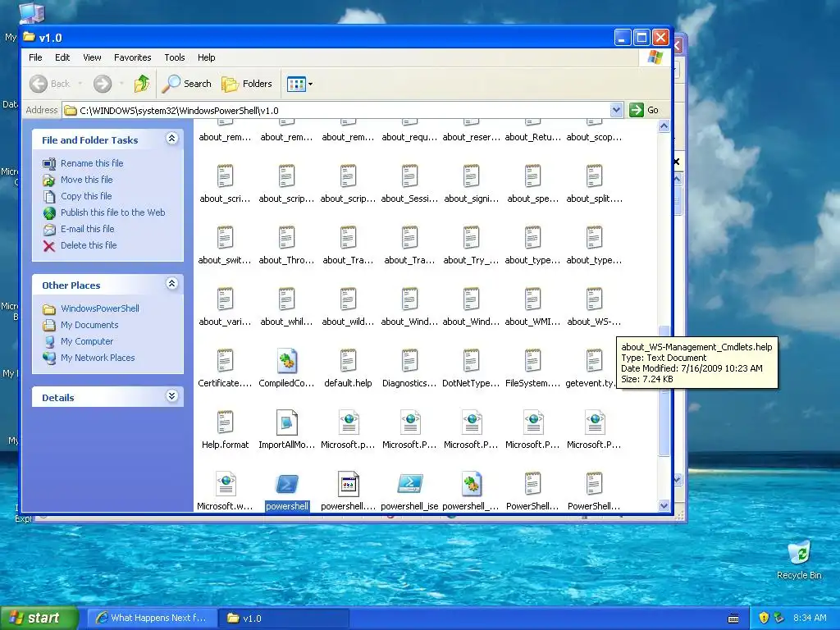Open the File menu
The image size is (840, 630).
click(x=35, y=57)
